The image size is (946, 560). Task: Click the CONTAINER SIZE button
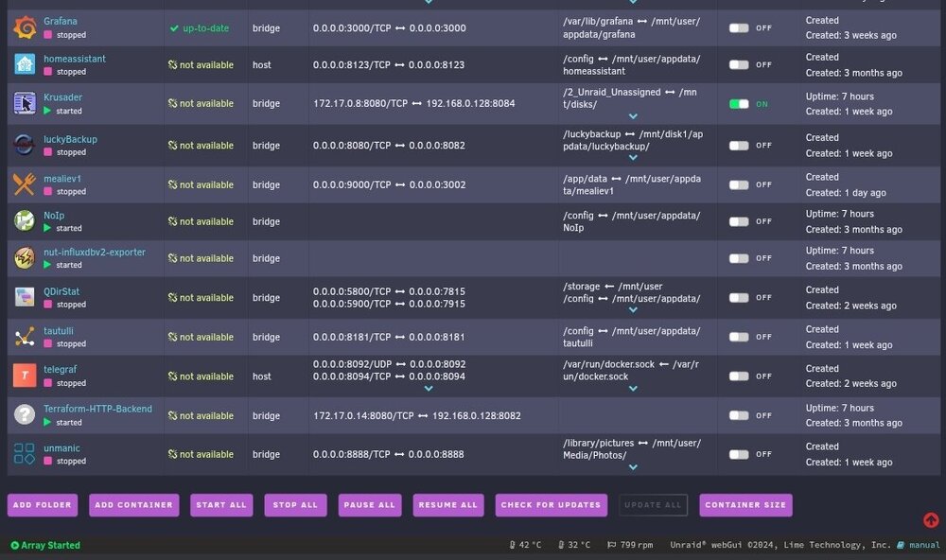coord(745,505)
